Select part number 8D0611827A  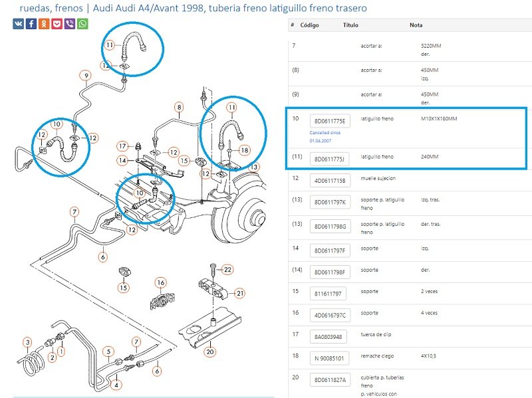(330, 380)
